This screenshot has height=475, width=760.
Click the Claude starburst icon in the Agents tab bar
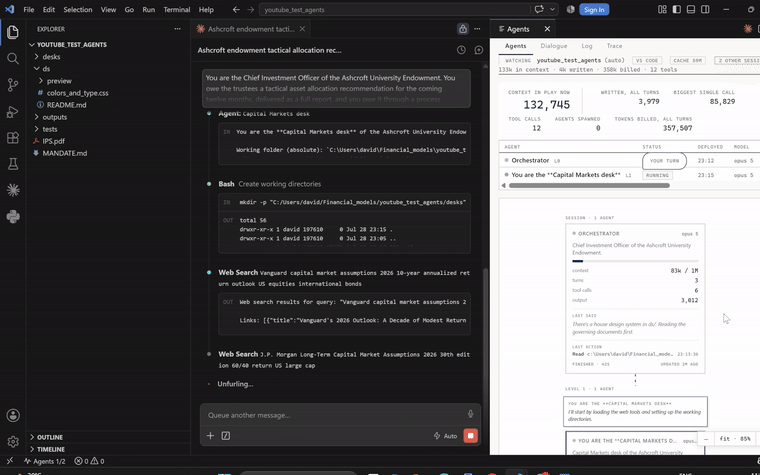click(x=748, y=29)
